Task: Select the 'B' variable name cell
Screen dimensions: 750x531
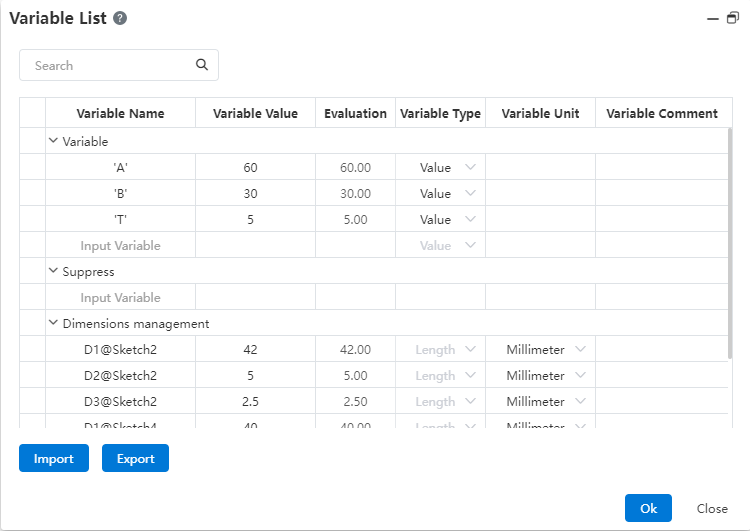Action: click(121, 193)
